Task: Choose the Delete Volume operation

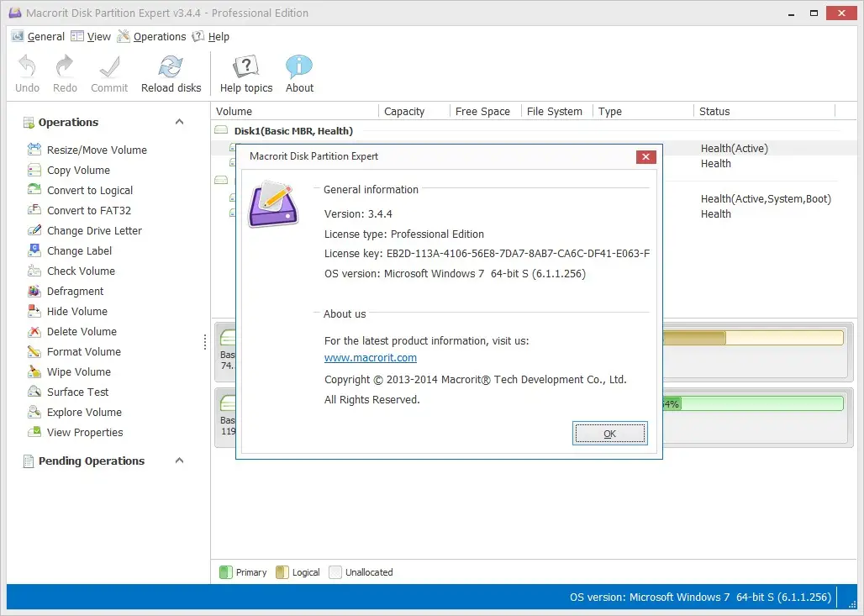Action: point(72,331)
